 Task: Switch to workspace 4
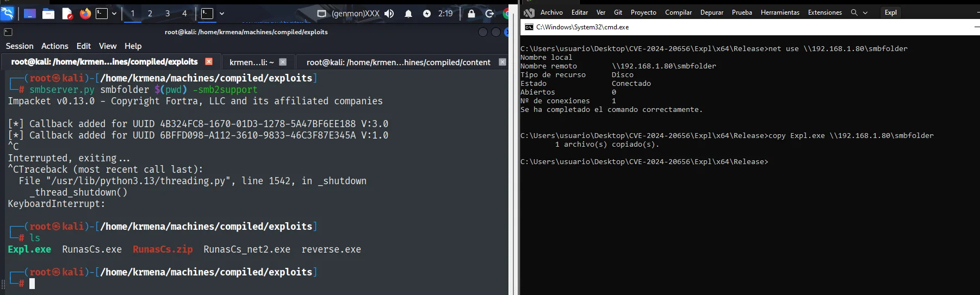184,14
